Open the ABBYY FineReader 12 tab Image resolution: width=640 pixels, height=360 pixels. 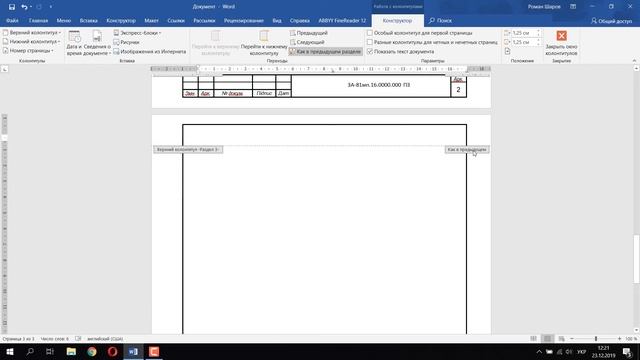tap(342, 20)
